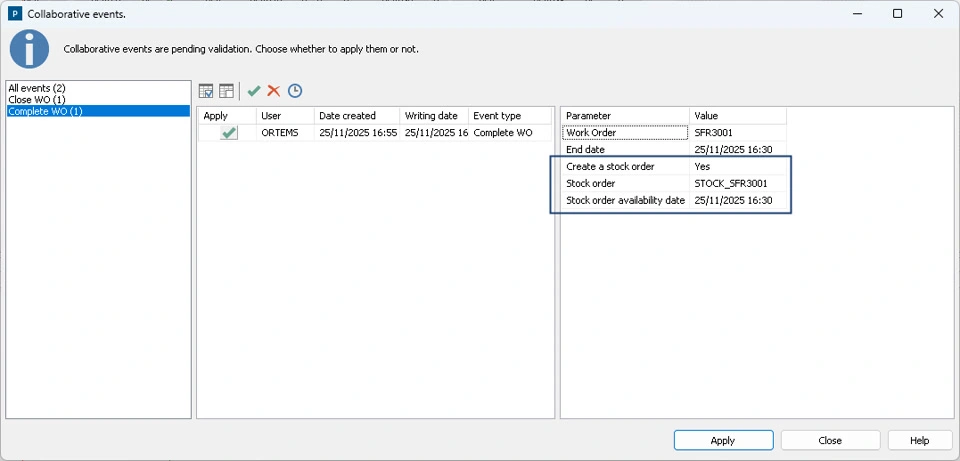
Task: Select Complete WO (1) event group
Action: [x=45, y=111]
